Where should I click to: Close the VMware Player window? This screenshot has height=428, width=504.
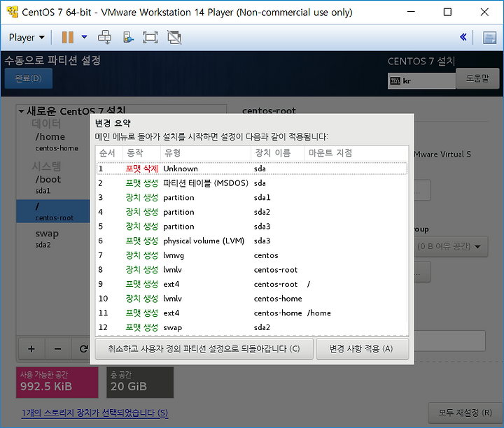pyautogui.click(x=484, y=12)
